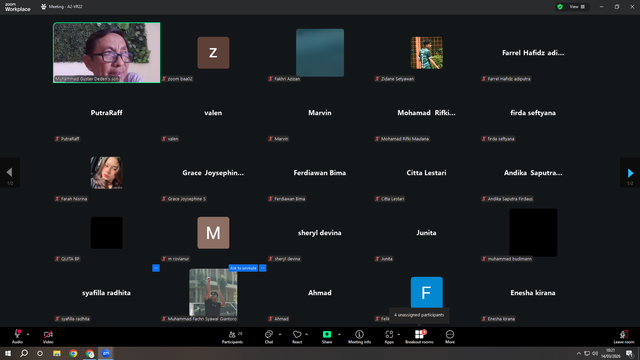Image resolution: width=640 pixels, height=360 pixels.
Task: Click the Marvin participant name
Action: click(x=320, y=113)
